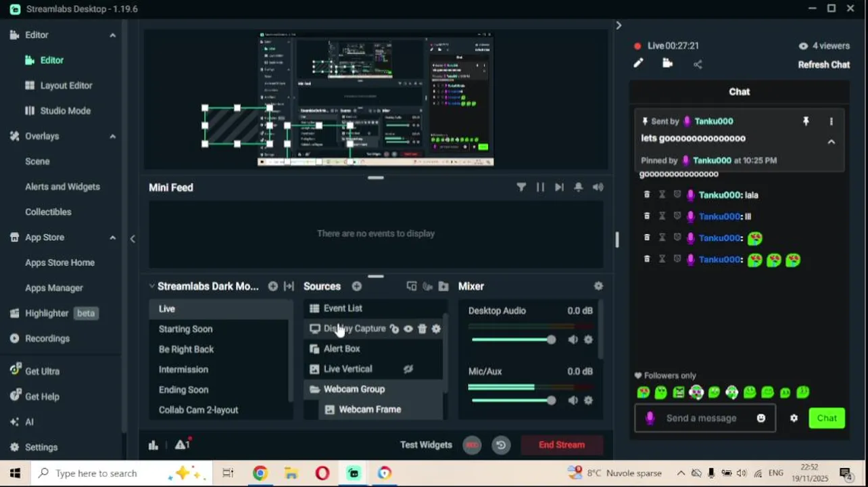Viewport: 868px width, 487px height.
Task: Open chat settings gear
Action: 794,418
